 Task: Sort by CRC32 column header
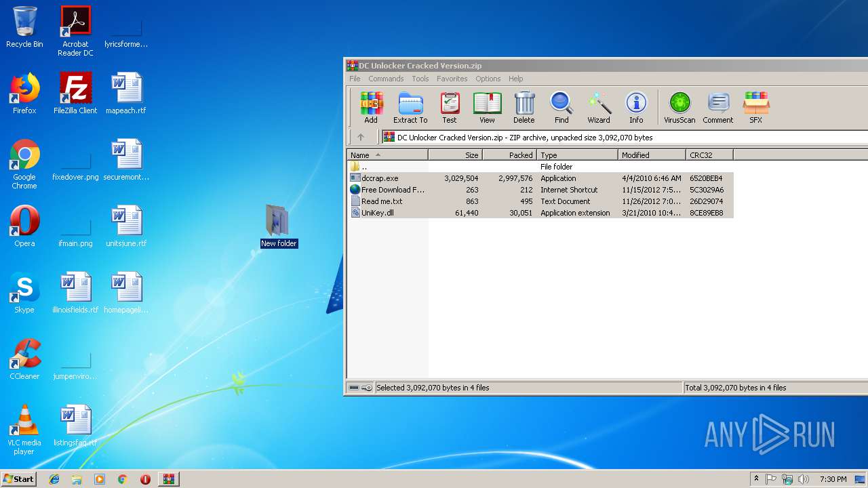(709, 155)
